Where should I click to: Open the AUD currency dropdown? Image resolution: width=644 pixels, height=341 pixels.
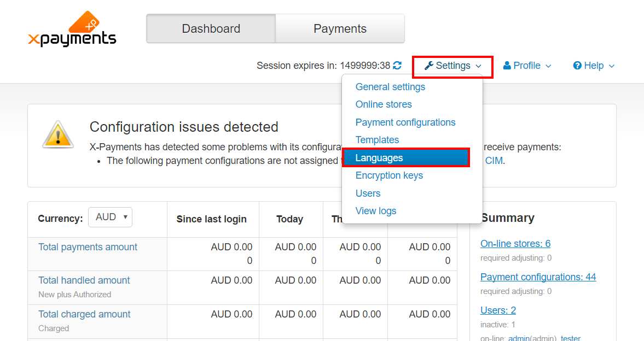click(111, 217)
